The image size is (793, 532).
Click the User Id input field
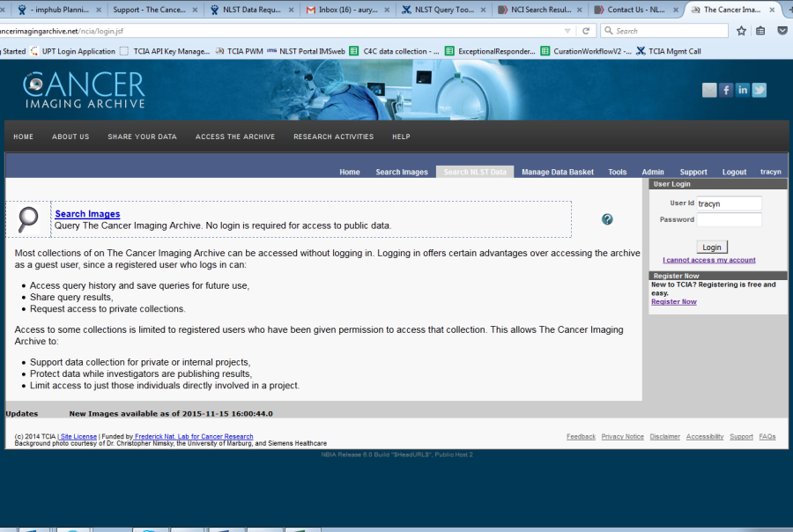(729, 203)
